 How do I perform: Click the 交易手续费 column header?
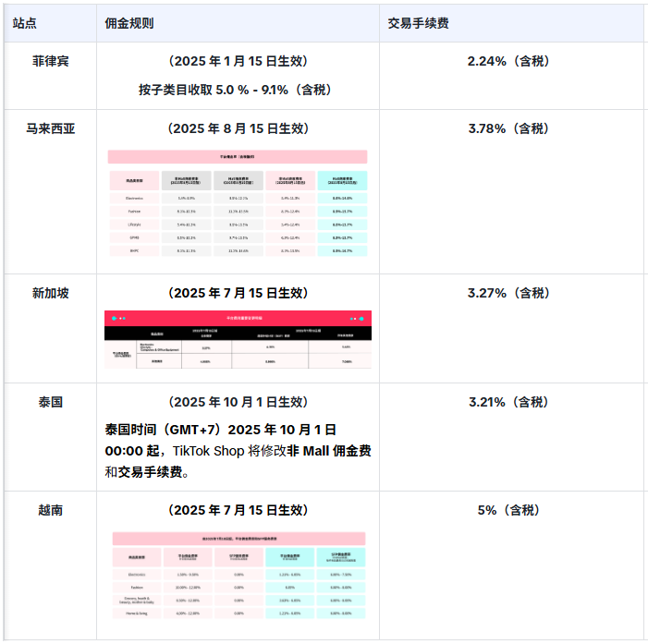point(419,23)
